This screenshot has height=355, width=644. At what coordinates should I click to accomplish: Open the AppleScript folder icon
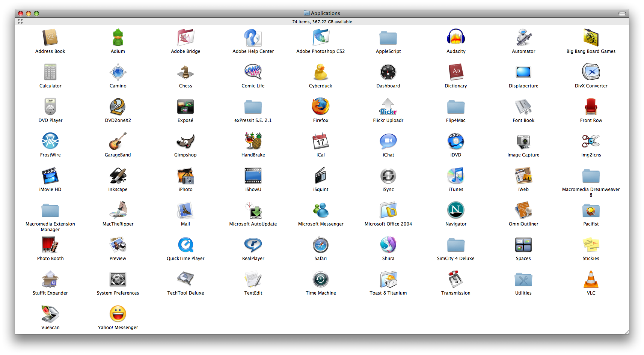388,38
